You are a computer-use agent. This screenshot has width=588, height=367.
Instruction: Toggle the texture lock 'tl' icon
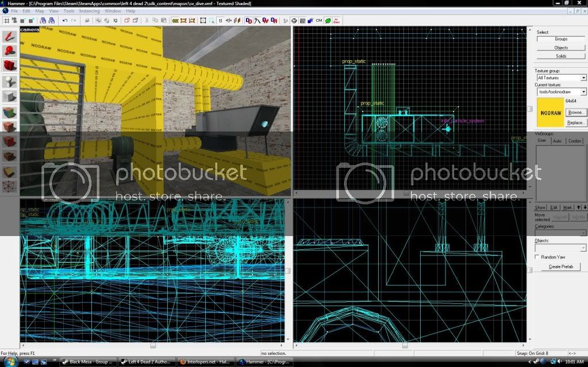221,21
